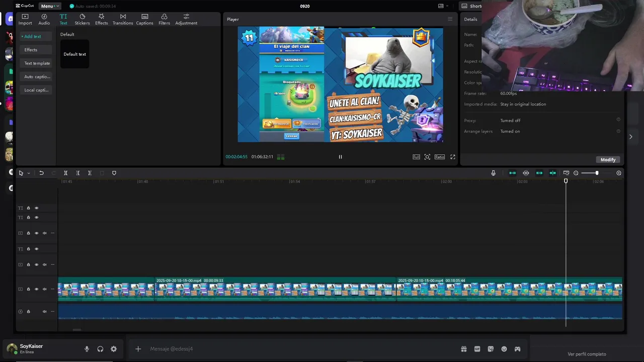Delete left of playhead on the clip
This screenshot has width=644, height=362.
coord(77,173)
